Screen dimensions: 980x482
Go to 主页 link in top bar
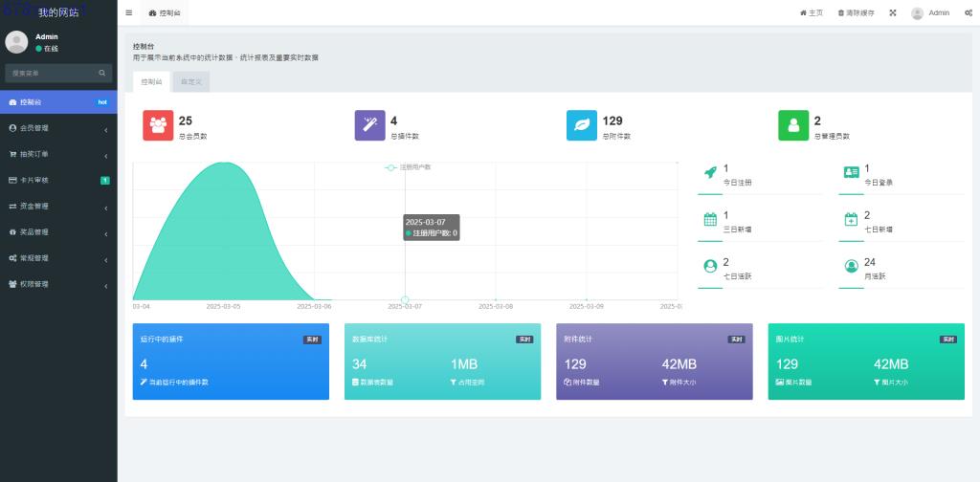pos(811,13)
